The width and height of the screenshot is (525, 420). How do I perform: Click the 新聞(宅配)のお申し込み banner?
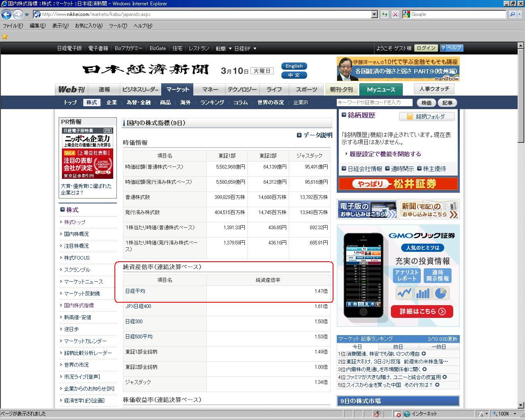429,209
